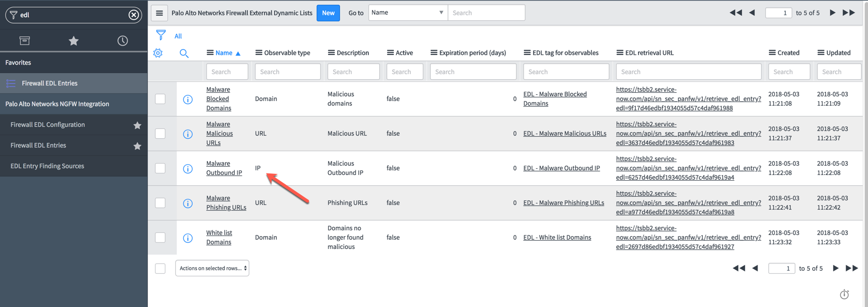Focus the EDL retrieval URL search box

coord(689,72)
